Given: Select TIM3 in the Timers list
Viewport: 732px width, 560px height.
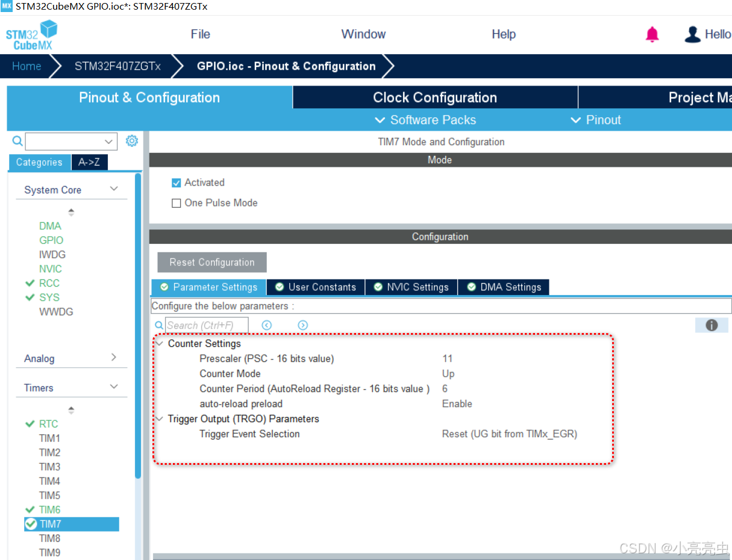Looking at the screenshot, I should pyautogui.click(x=50, y=467).
